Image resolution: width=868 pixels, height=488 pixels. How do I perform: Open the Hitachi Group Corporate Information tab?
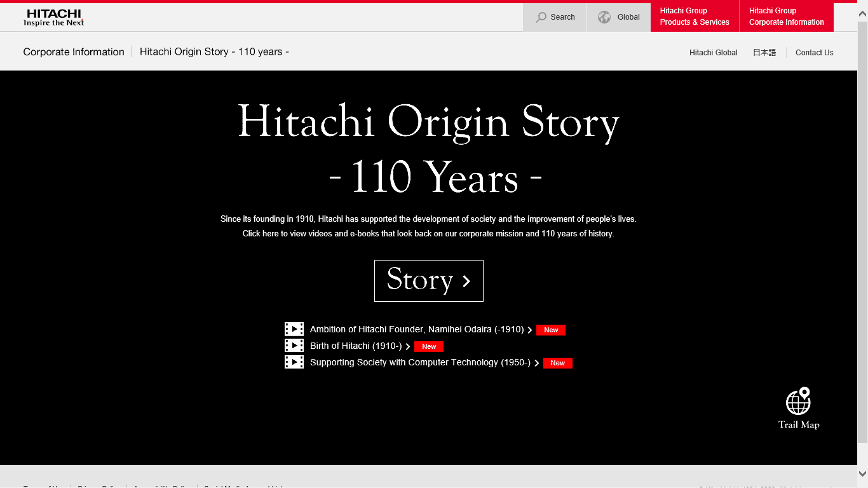tap(786, 17)
